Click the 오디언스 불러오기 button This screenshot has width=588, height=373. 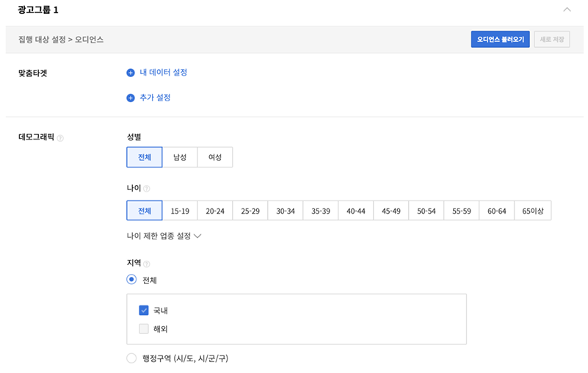point(500,39)
